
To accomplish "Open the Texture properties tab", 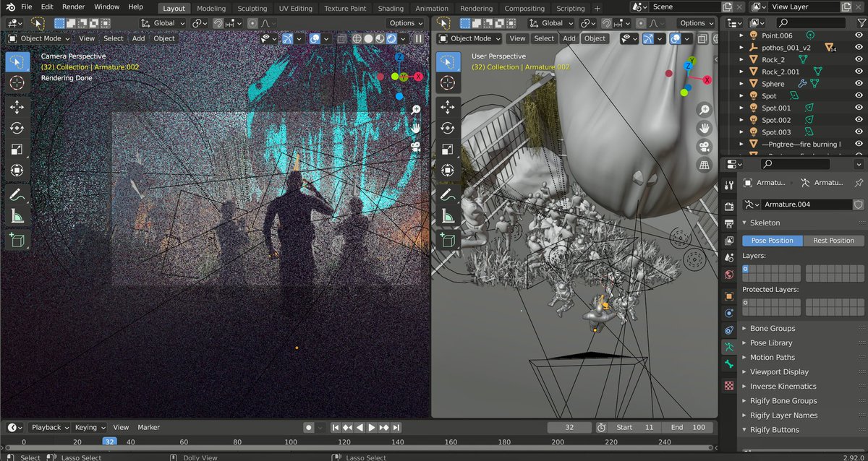I will pos(729,386).
